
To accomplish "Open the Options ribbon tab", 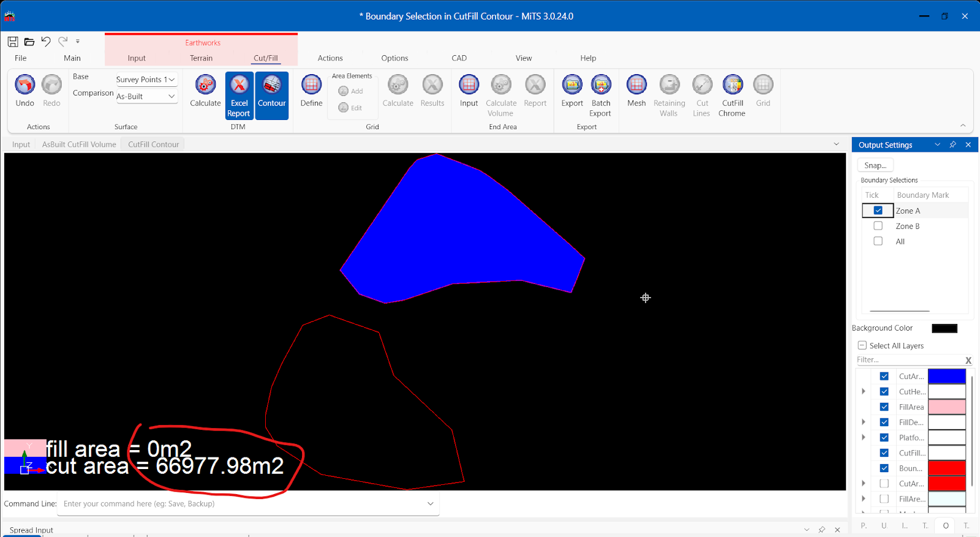I will 394,58.
